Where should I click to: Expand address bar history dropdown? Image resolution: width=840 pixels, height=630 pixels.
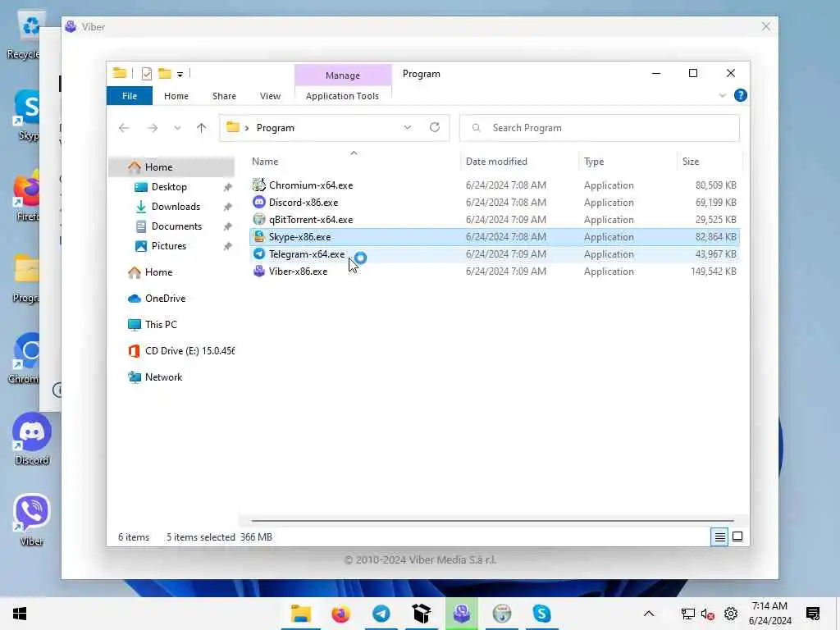(408, 127)
